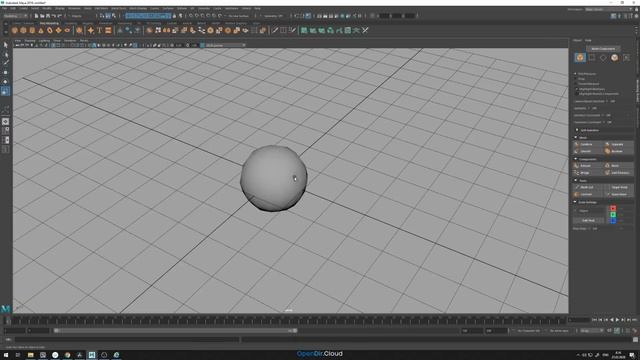The width and height of the screenshot is (640, 360).
Task: Click the Edit Pivot button
Action: (589, 220)
